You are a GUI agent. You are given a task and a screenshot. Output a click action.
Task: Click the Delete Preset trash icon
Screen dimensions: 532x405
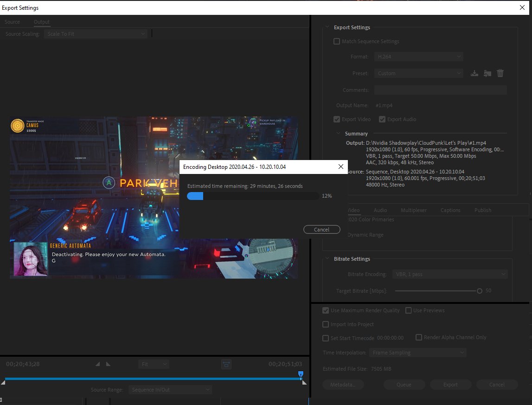pos(500,73)
